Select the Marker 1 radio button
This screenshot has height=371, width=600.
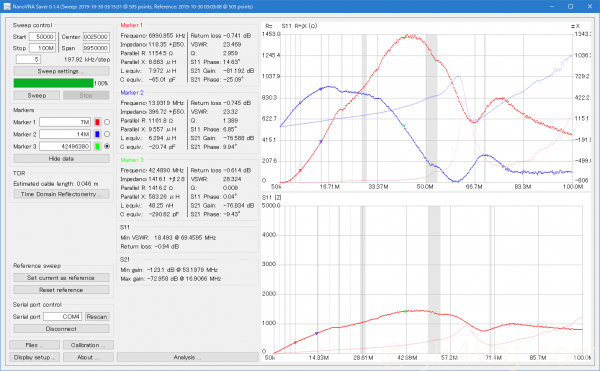[107, 122]
